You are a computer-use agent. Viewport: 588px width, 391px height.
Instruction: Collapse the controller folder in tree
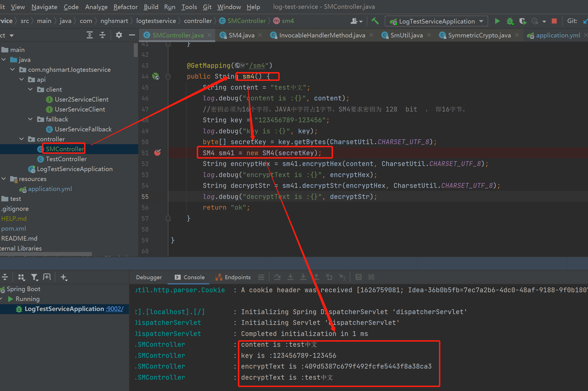click(x=22, y=139)
